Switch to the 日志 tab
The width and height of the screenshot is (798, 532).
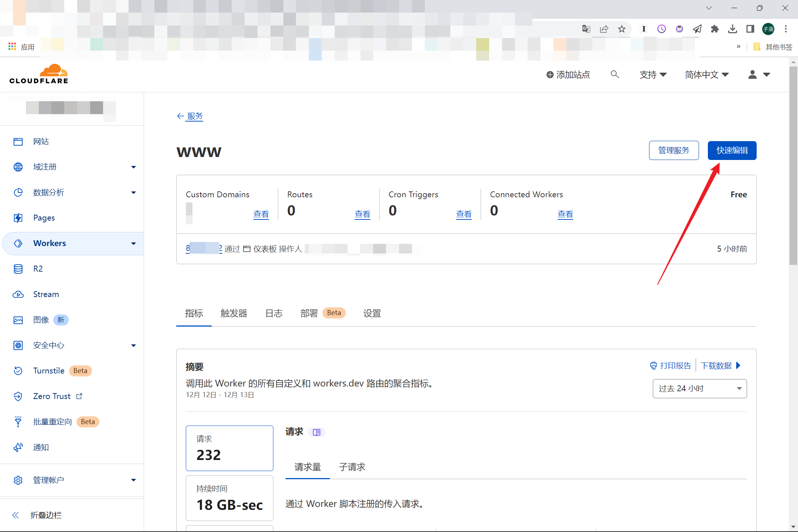tap(274, 313)
